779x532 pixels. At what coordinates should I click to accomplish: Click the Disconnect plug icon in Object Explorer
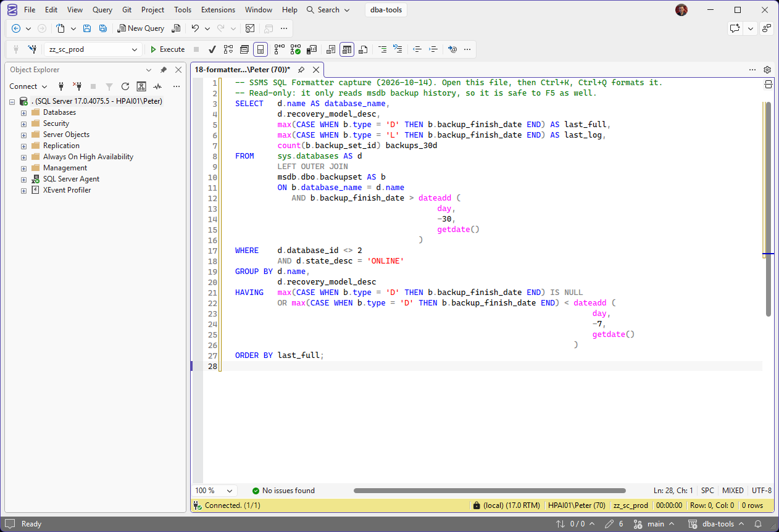pyautogui.click(x=77, y=86)
